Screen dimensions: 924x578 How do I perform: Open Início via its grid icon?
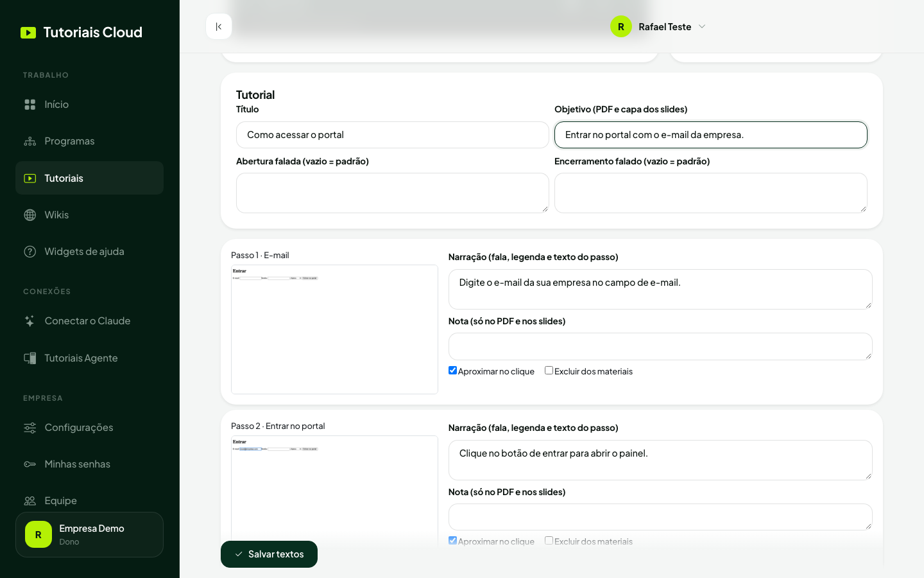coord(30,105)
